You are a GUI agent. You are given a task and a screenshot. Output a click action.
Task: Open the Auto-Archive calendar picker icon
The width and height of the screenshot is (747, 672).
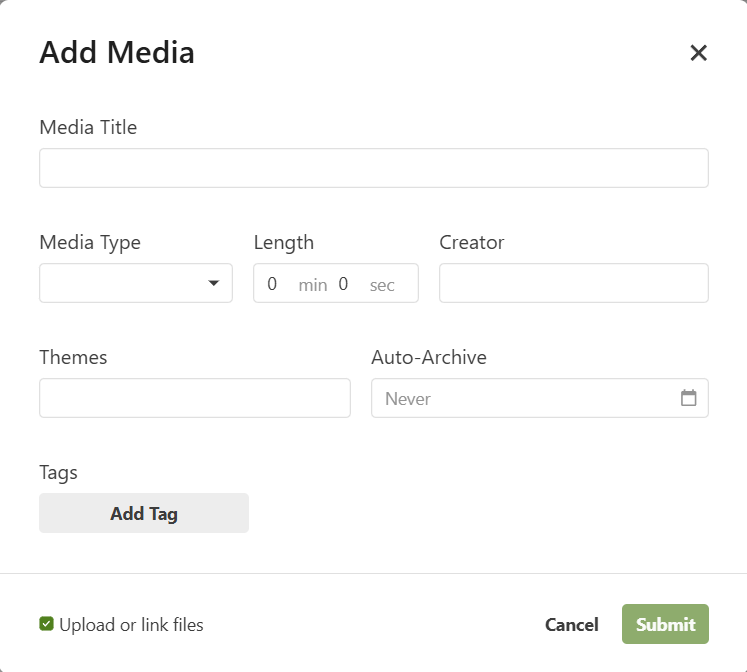click(x=688, y=398)
